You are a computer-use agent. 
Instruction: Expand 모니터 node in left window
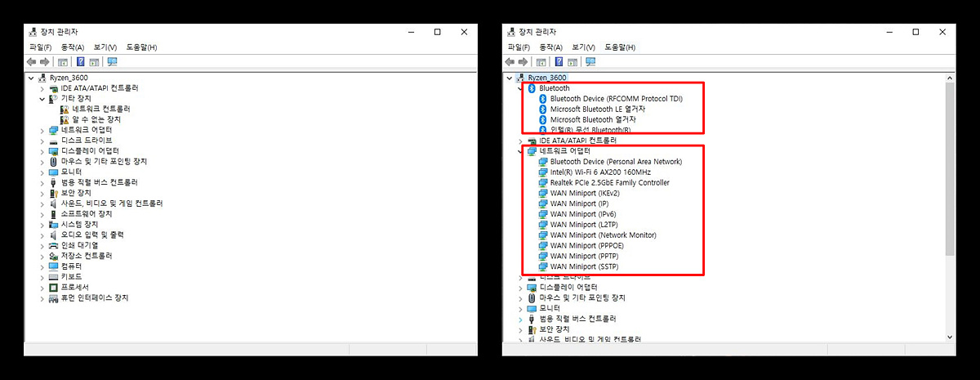[x=43, y=172]
